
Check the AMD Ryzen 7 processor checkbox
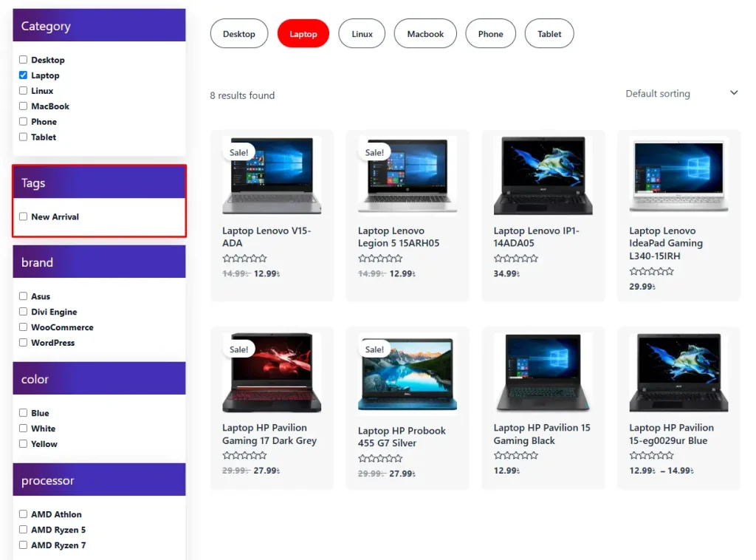[x=23, y=545]
